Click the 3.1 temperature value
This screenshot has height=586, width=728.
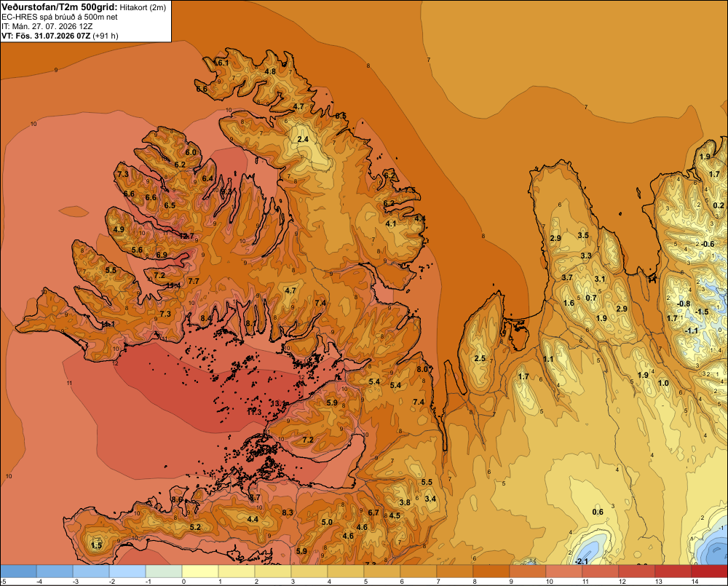[600, 279]
